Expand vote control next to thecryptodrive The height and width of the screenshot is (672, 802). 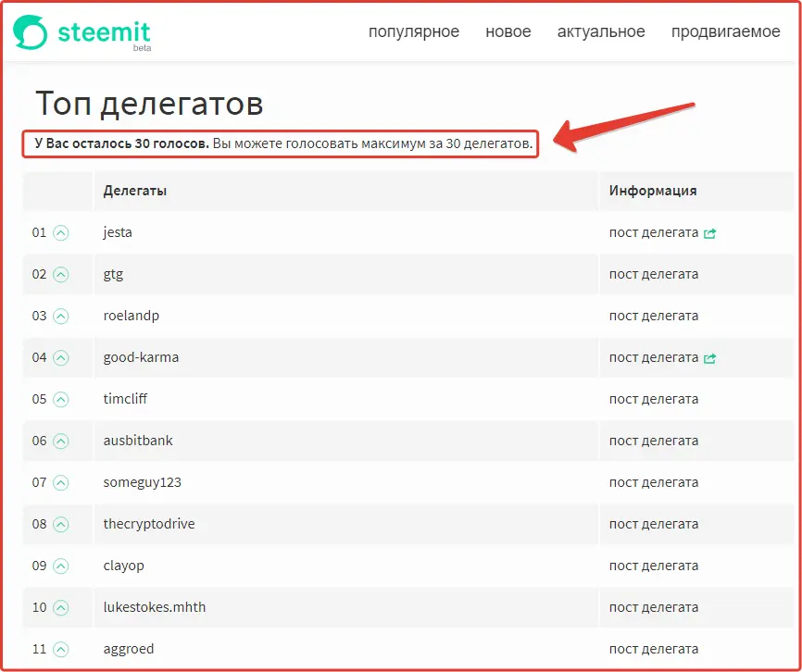click(59, 524)
